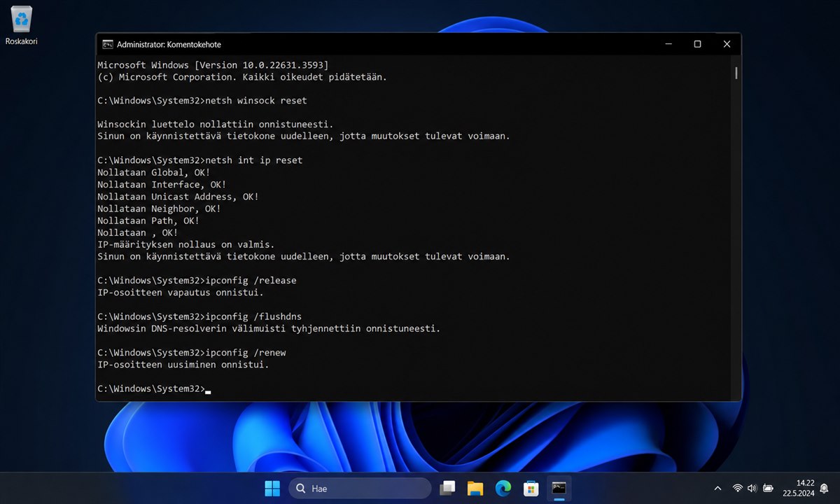The width and height of the screenshot is (840, 504).
Task: Click 'Nollataan Path, OK!' output line
Action: click(x=148, y=220)
